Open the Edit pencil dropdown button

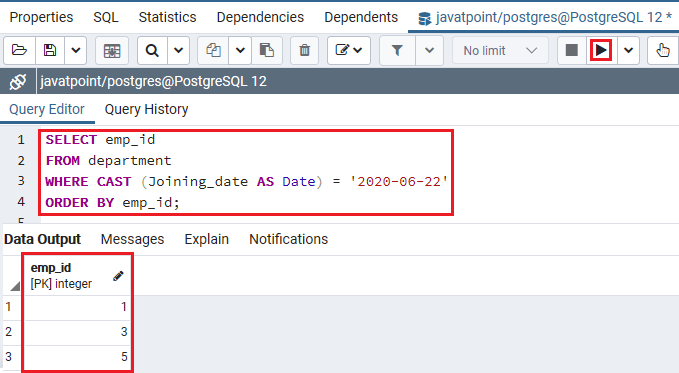tap(349, 50)
